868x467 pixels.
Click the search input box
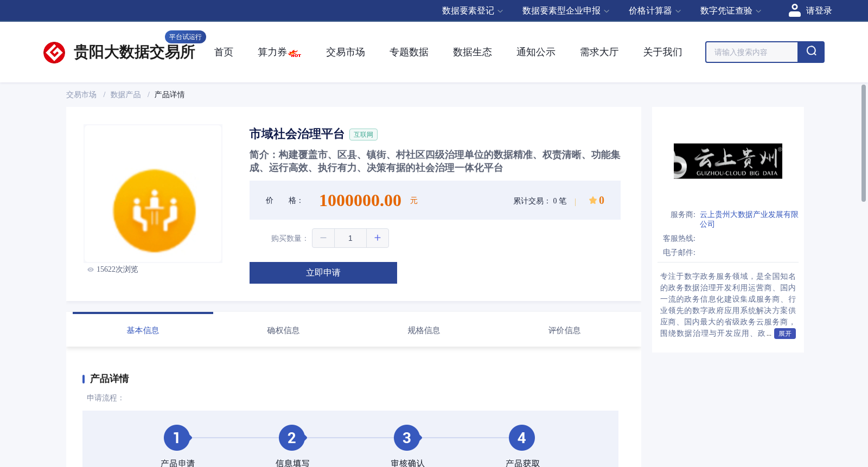pos(752,52)
